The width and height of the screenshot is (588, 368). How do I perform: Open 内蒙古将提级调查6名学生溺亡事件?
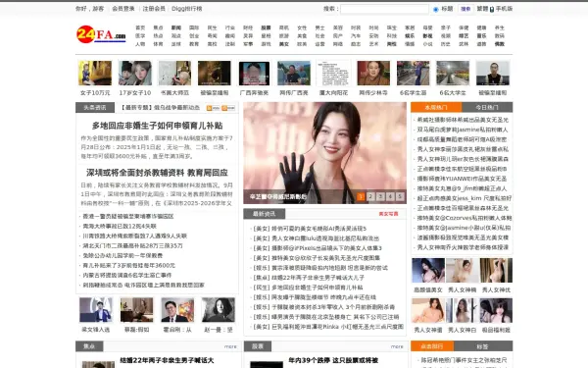(127, 275)
